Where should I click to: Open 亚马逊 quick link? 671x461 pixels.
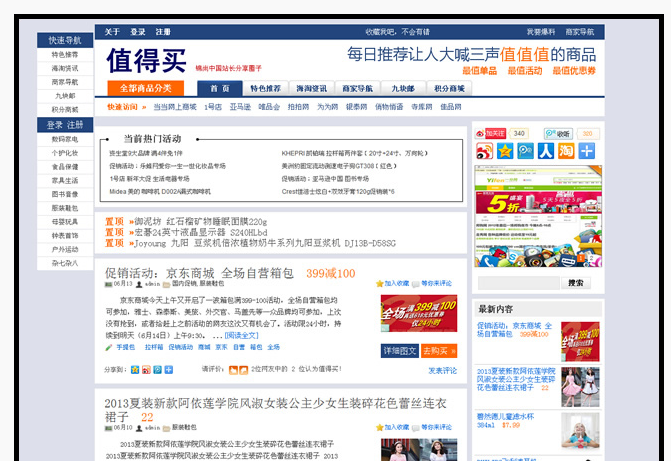coord(240,107)
